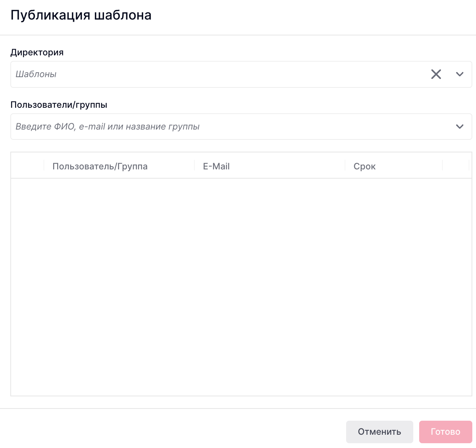Click the Срок column header
Viewport: 476px width, 448px height.
(x=365, y=166)
